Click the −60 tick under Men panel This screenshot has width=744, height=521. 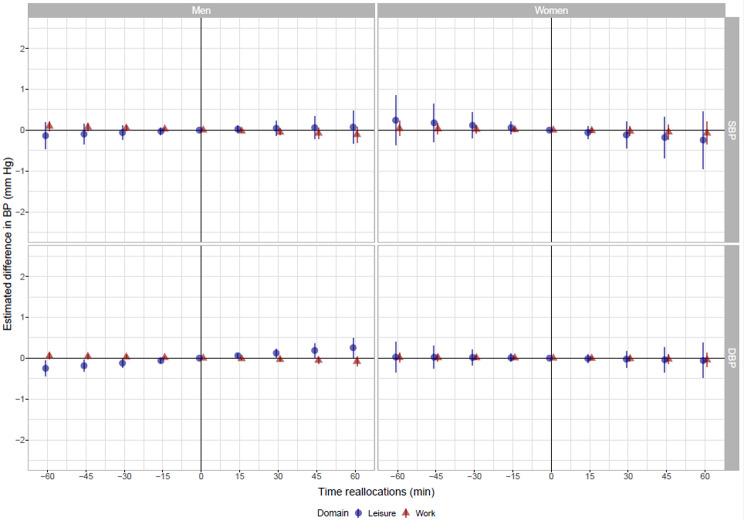(x=47, y=476)
